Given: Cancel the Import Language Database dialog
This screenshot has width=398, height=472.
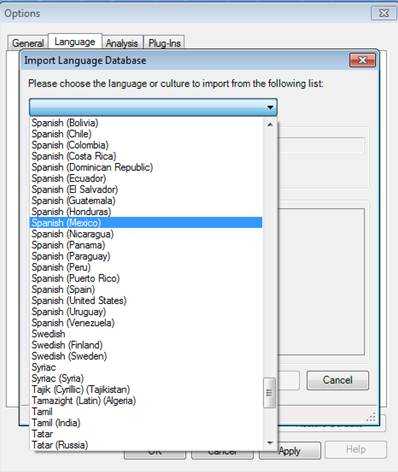Looking at the screenshot, I should [338, 380].
